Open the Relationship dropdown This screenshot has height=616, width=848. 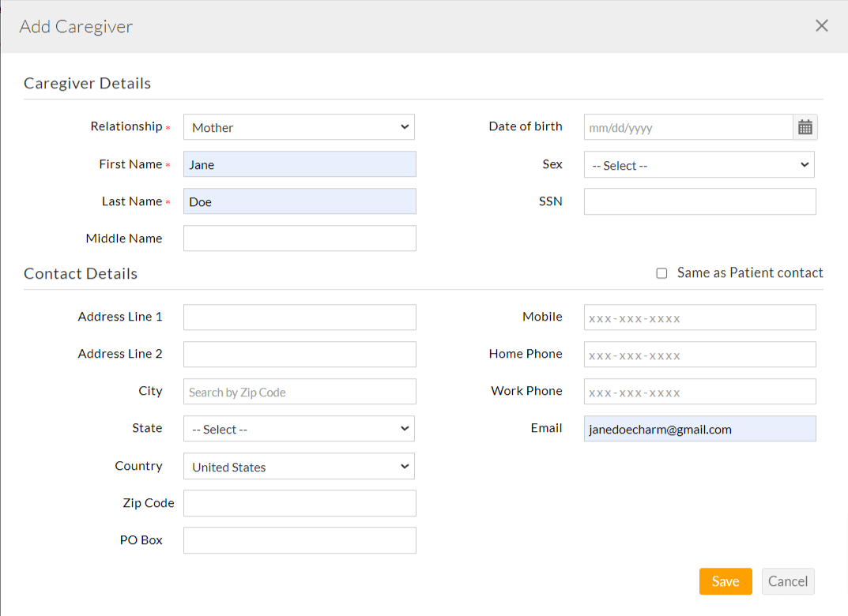[299, 127]
